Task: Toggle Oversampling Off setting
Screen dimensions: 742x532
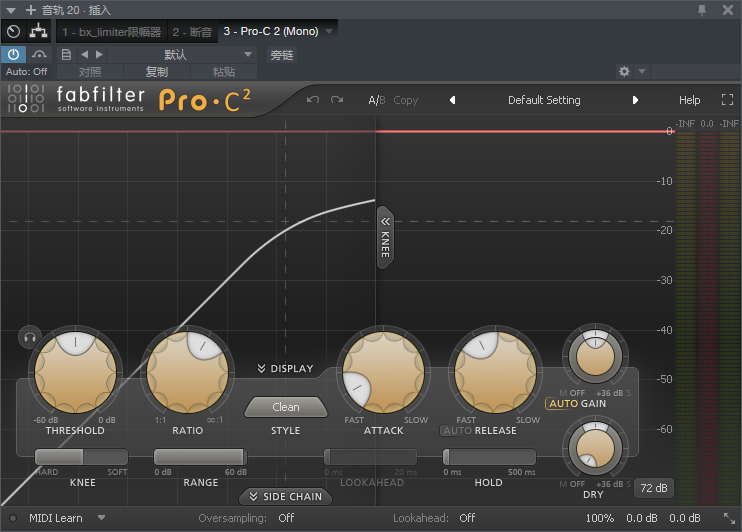Action: 286,518
